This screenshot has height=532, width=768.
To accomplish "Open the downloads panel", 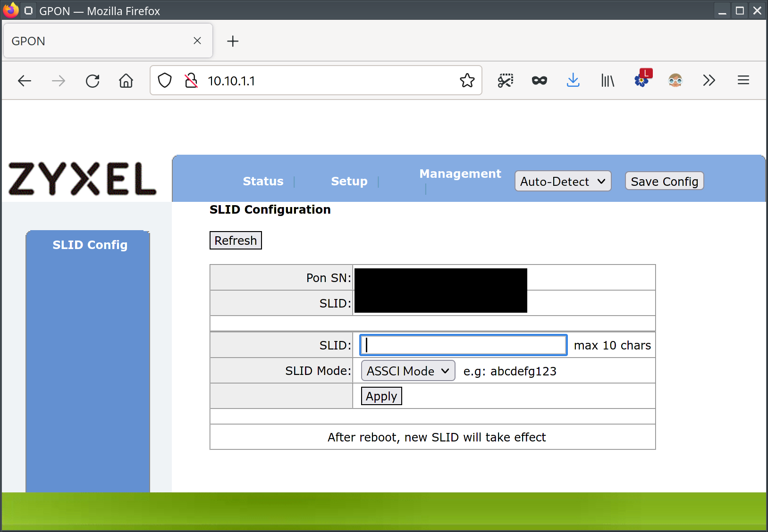I will [573, 81].
